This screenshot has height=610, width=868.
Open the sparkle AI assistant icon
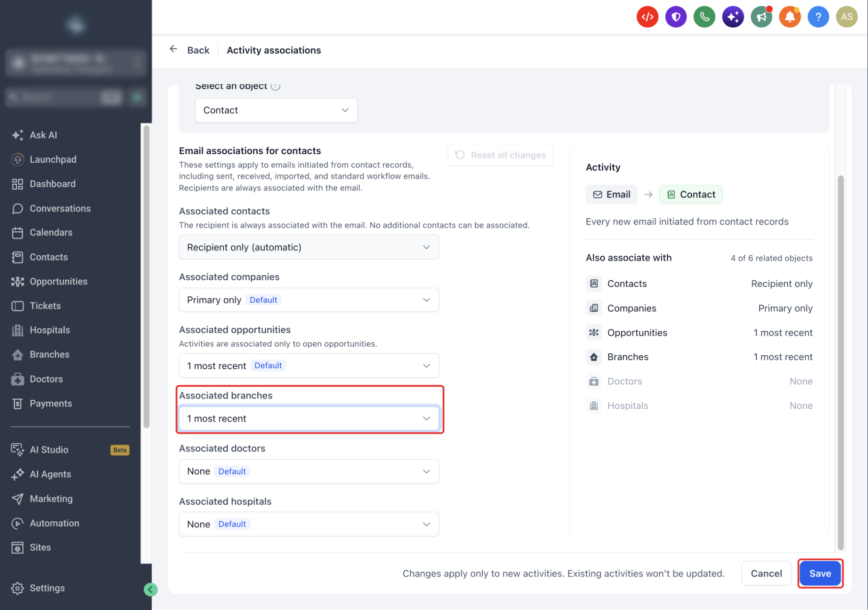733,17
